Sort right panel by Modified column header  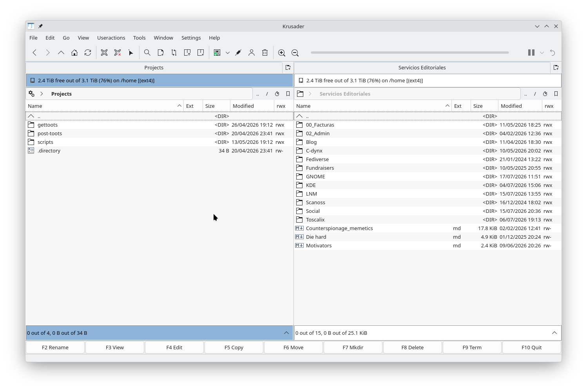520,106
